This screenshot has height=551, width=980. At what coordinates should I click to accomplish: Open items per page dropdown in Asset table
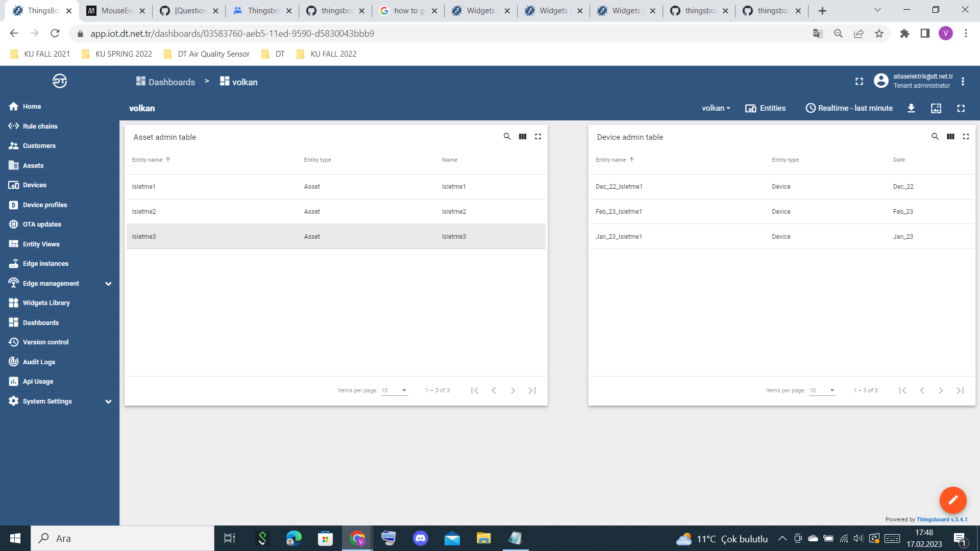coord(394,390)
